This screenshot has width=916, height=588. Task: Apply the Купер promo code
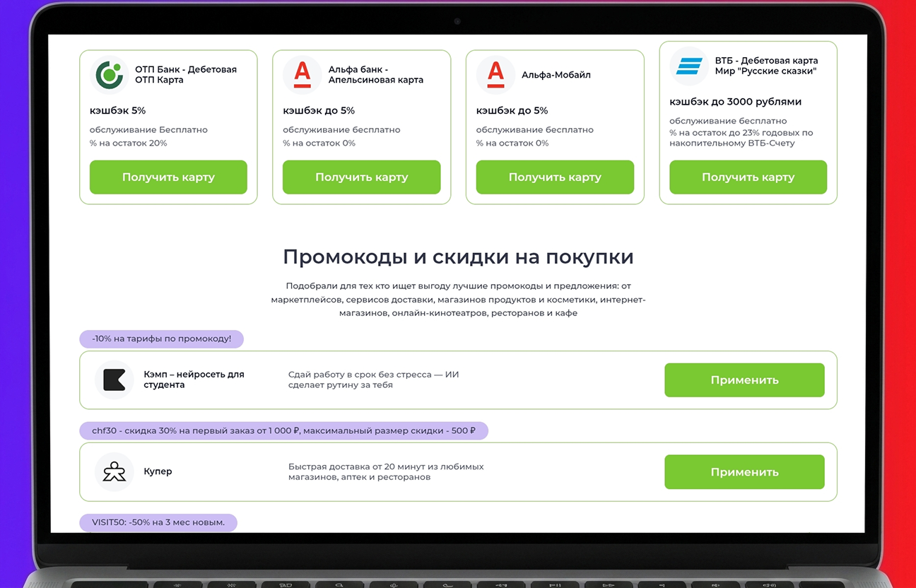click(x=744, y=472)
